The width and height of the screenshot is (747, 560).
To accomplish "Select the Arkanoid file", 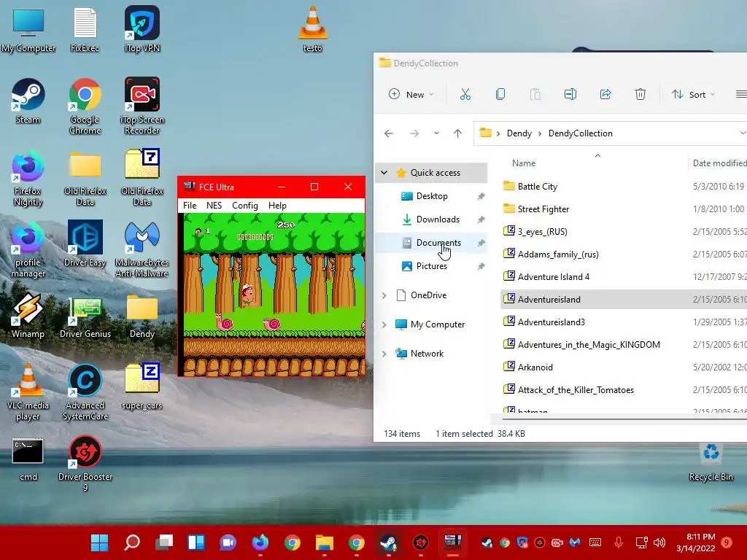I will coord(535,367).
